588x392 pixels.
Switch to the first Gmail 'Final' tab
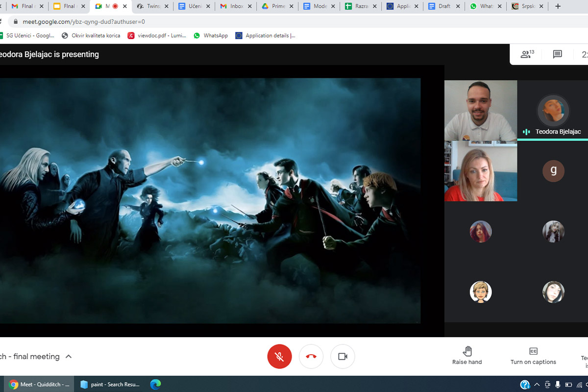coord(27,6)
